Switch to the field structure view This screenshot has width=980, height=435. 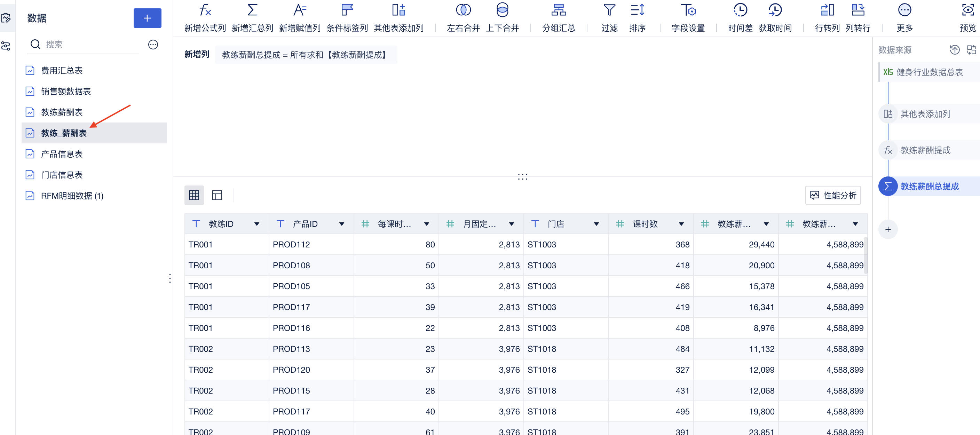tap(217, 195)
